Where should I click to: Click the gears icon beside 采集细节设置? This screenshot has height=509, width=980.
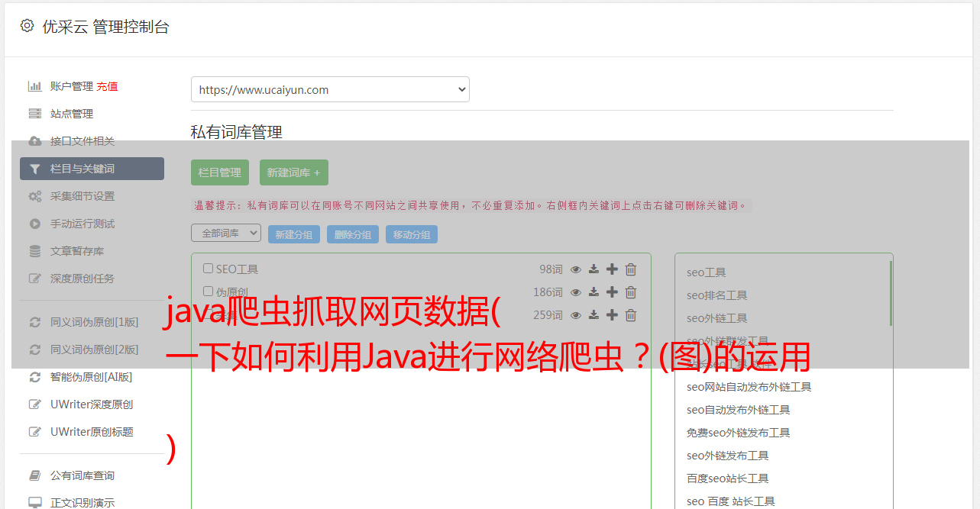point(34,196)
